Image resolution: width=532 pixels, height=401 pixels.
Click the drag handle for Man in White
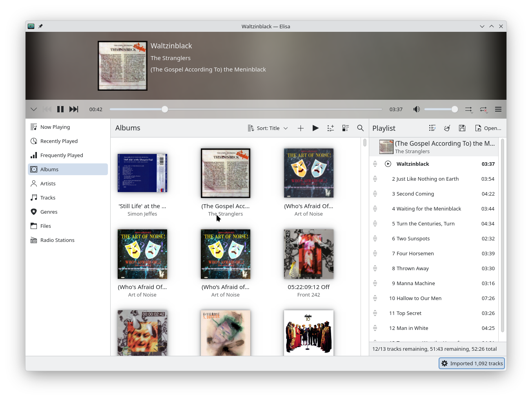coord(375,328)
